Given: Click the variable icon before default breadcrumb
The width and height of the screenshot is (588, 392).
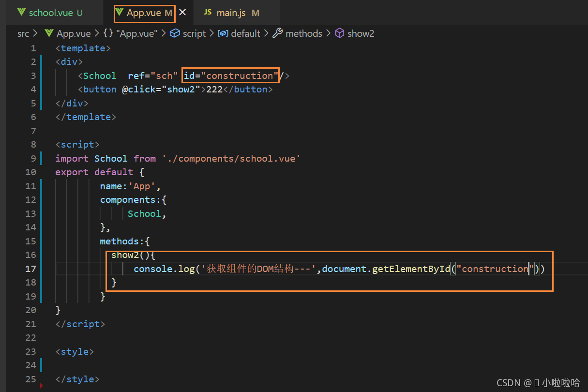Looking at the screenshot, I should tap(223, 33).
